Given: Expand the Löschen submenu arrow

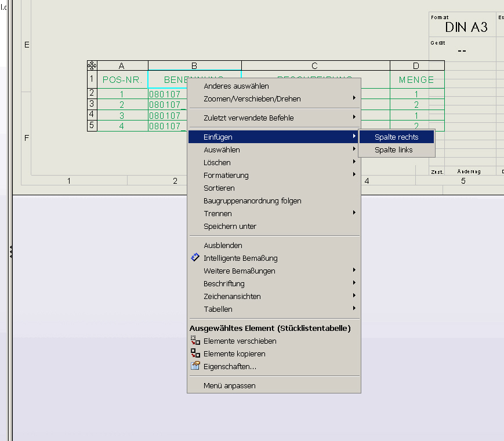Looking at the screenshot, I should (354, 162).
